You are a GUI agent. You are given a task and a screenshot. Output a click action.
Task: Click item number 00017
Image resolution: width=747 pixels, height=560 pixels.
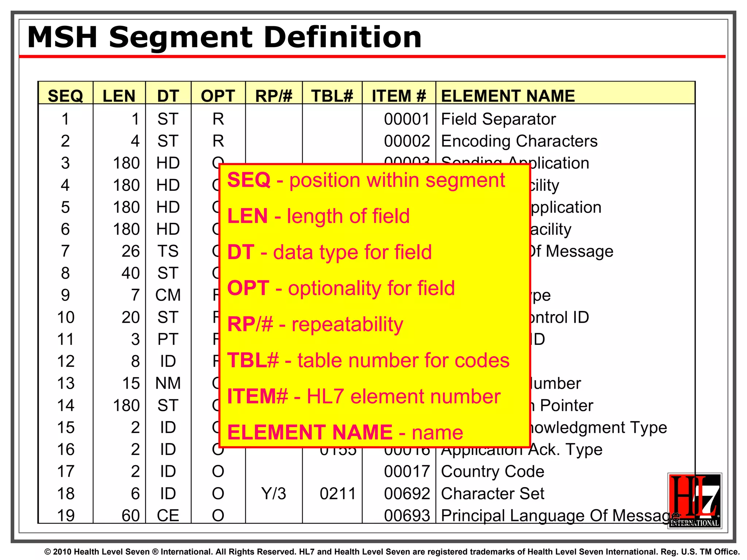pos(407,472)
